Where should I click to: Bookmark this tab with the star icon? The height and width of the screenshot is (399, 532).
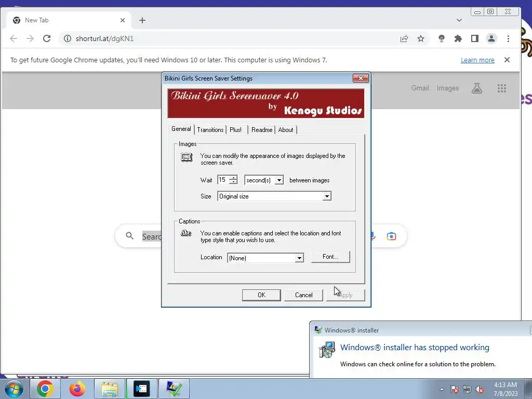(421, 38)
